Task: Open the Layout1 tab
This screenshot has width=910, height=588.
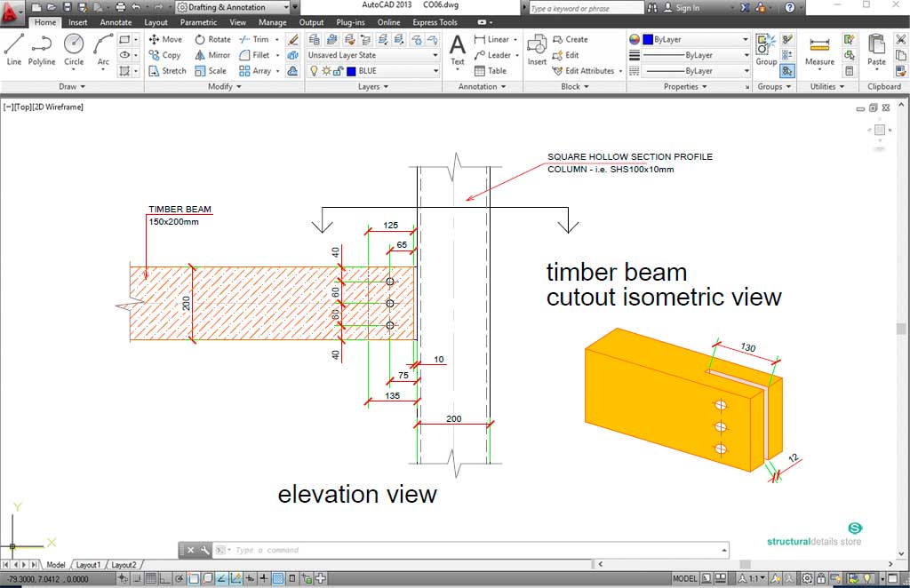Action: (88, 565)
